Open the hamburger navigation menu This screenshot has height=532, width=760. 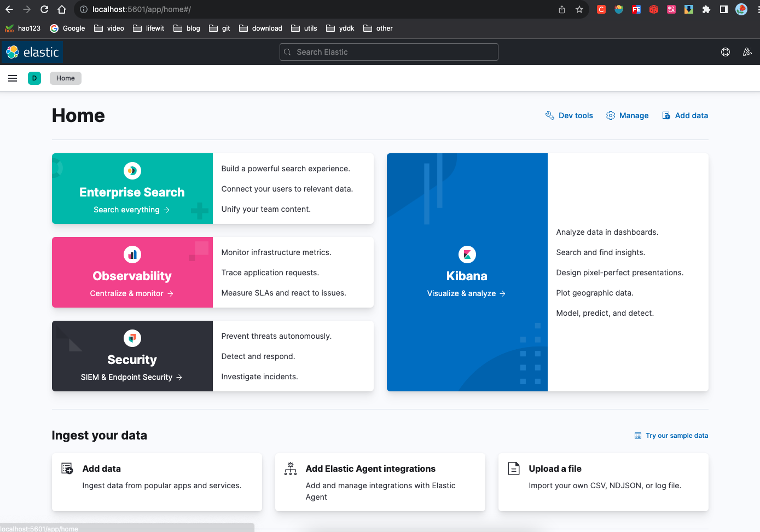pyautogui.click(x=13, y=78)
